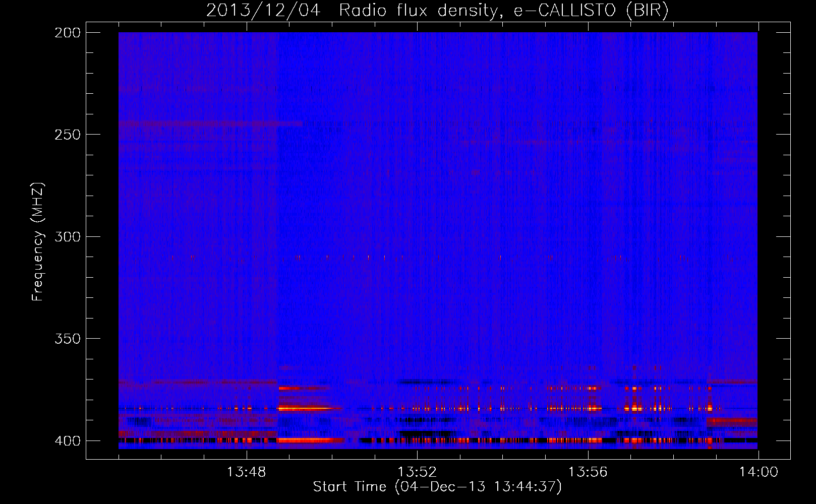Click the "Start Time (04-Dec-13 13:44:37)" label
The height and width of the screenshot is (504, 816).
click(437, 487)
